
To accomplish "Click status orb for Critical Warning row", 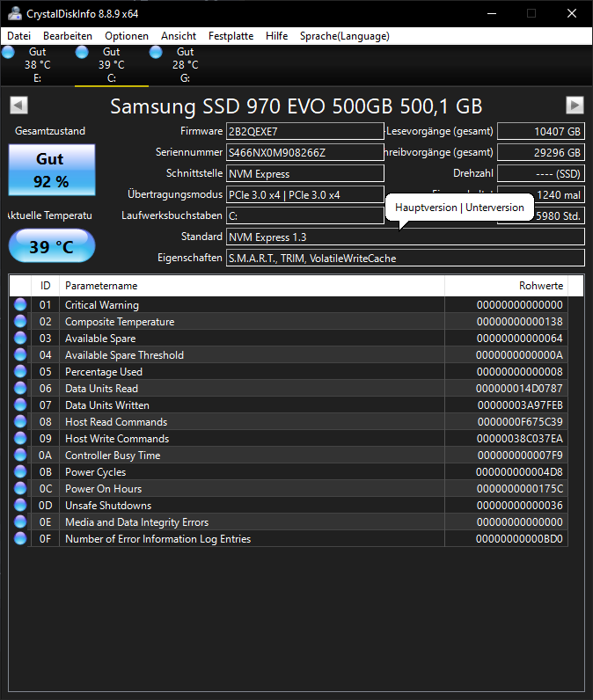I will [x=20, y=304].
